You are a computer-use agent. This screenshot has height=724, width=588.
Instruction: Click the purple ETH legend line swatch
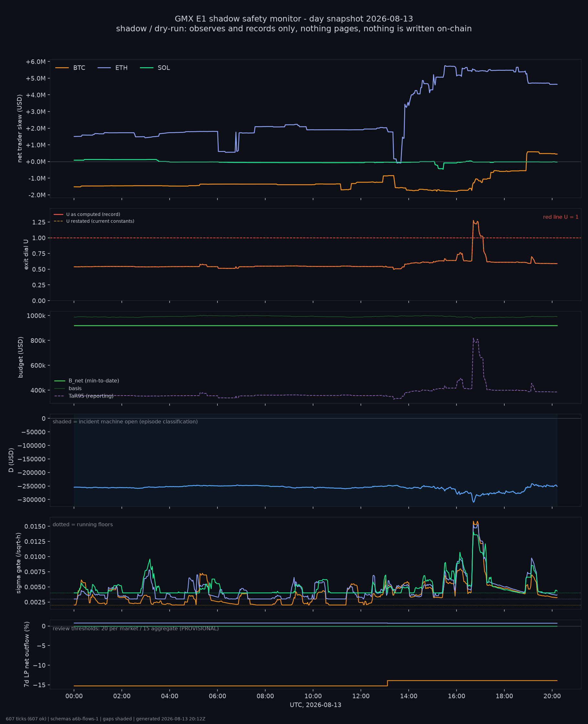(x=104, y=68)
